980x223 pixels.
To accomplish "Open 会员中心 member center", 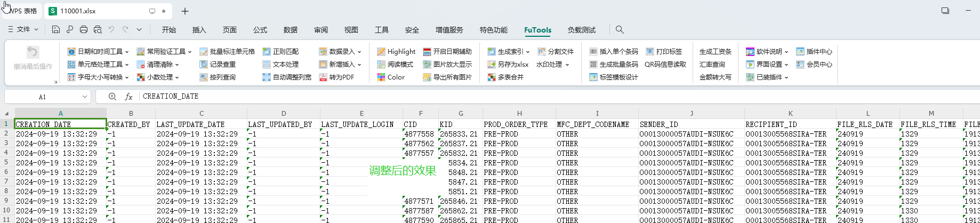I will pos(814,65).
